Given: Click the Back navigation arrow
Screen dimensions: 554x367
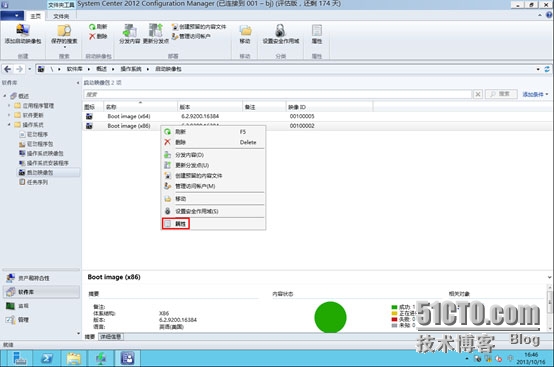Looking at the screenshot, I should coord(8,69).
